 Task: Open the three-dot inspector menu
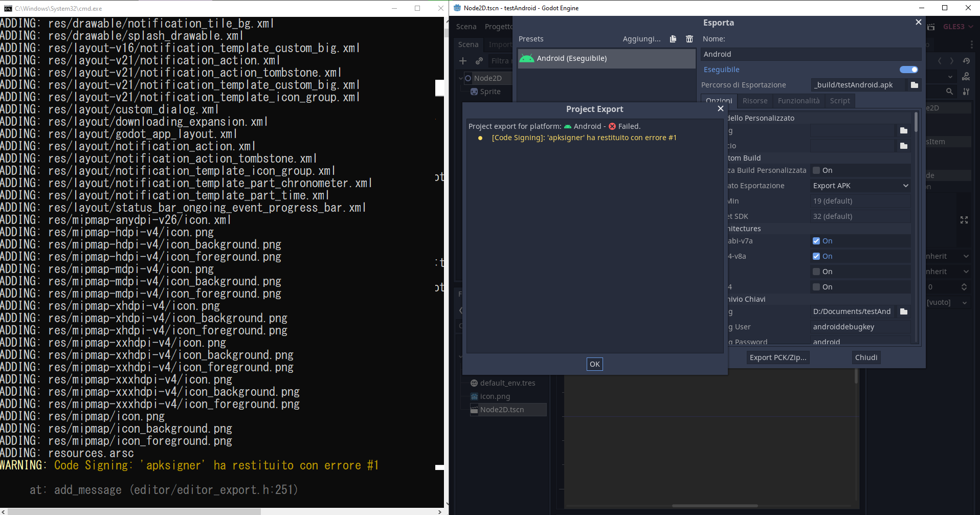[971, 44]
